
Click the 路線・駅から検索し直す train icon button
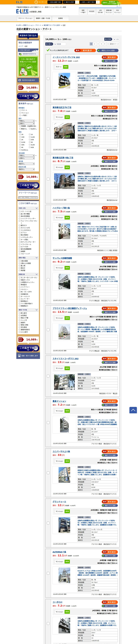click(x=28, y=355)
